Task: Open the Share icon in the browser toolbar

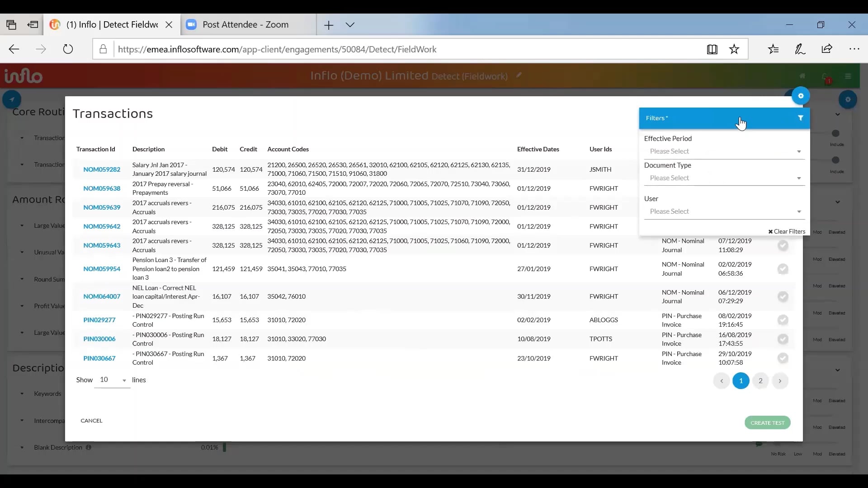Action: coord(827,49)
